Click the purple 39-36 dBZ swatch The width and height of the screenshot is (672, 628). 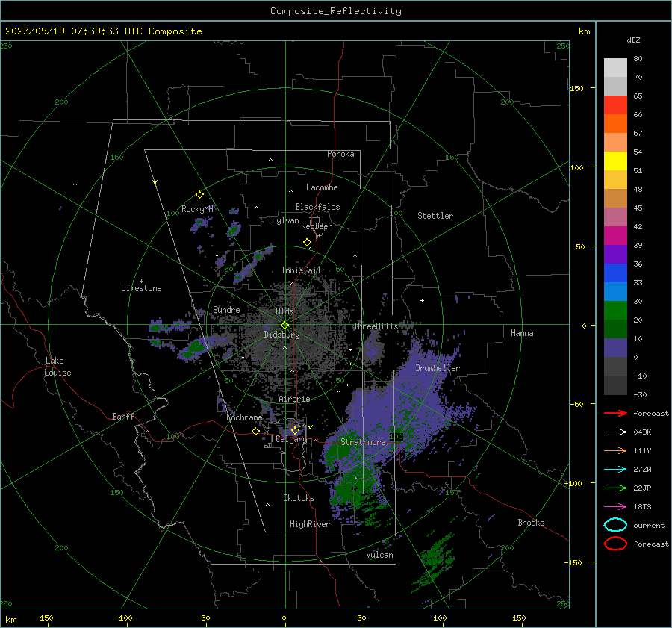tap(615, 254)
